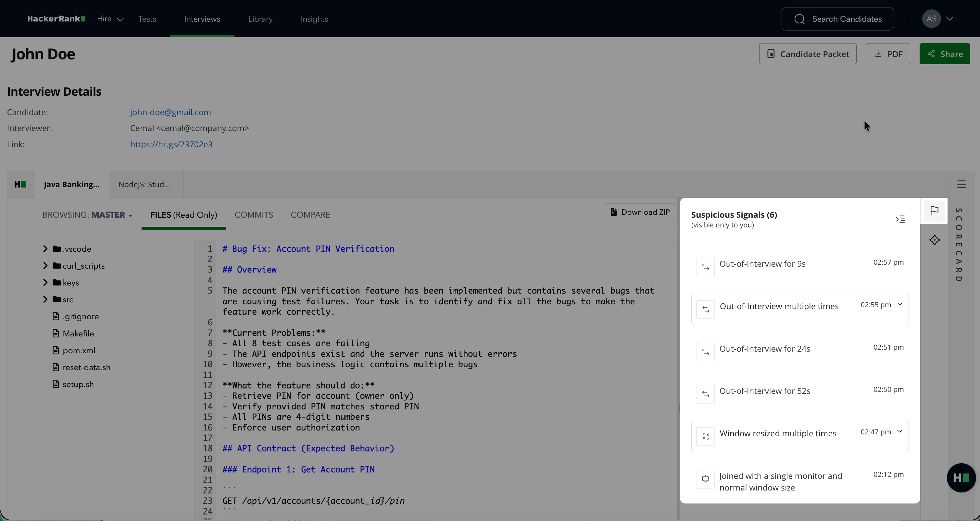Select the FILES (Read Only) tab
This screenshot has width=980, height=521.
click(183, 215)
